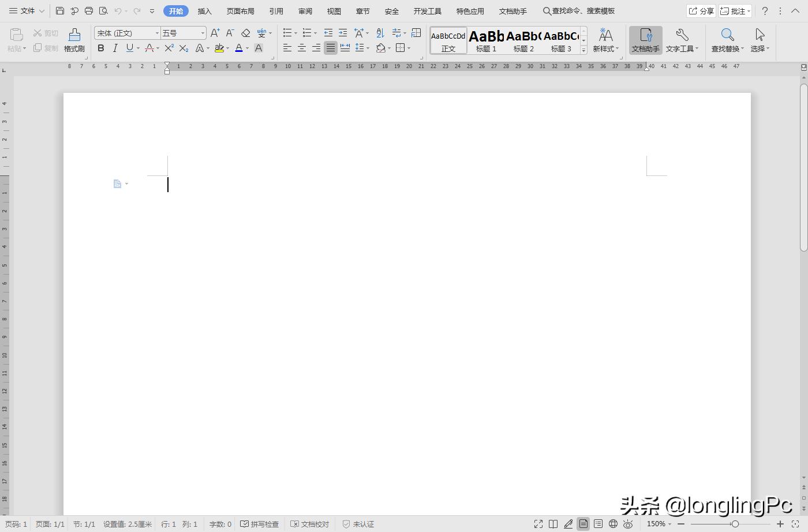
Task: Open the font size dropdown 五号
Action: click(183, 33)
